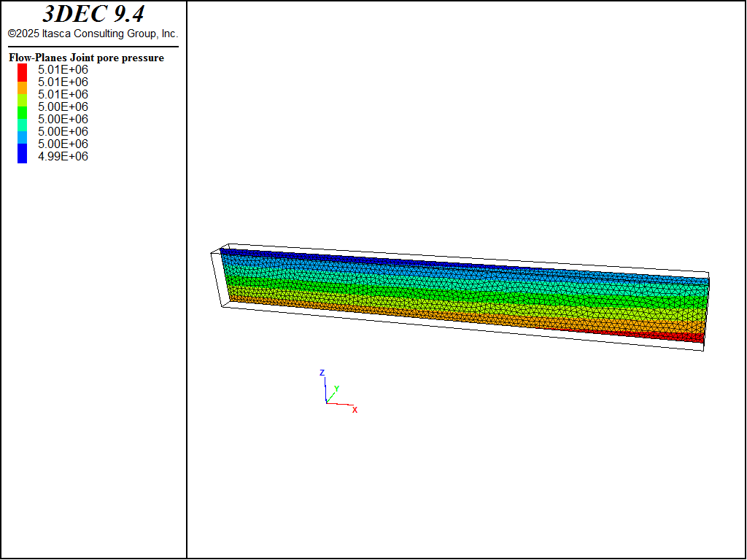Click the red X axis label

pos(355,410)
